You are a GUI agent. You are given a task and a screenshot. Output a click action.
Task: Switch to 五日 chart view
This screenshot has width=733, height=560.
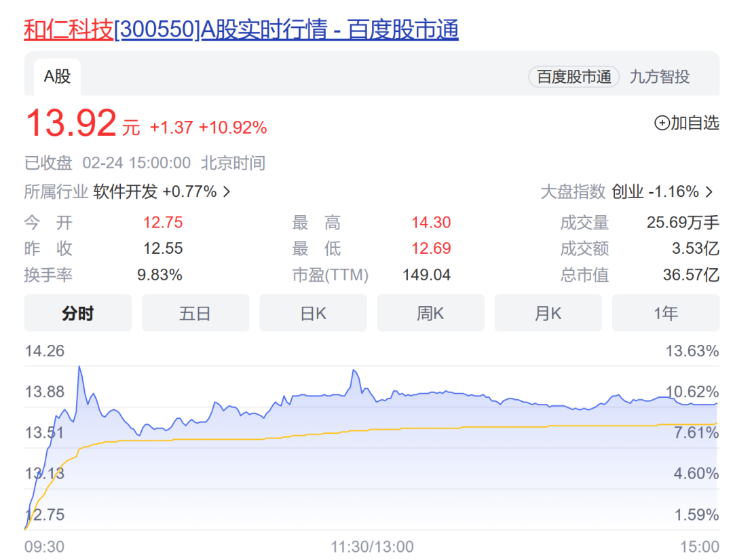[195, 313]
